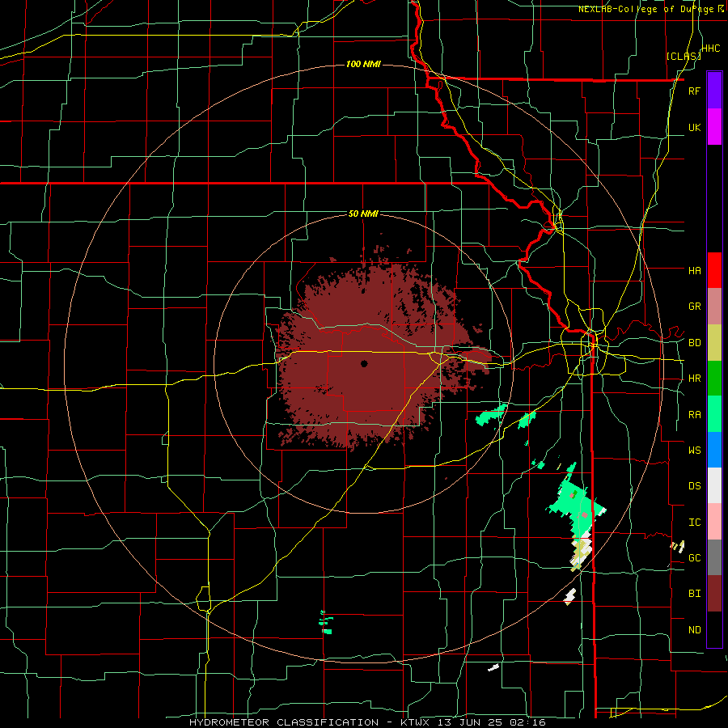Click the blue WS legend swatch
Viewport: 728px width, 728px height.
point(714,450)
